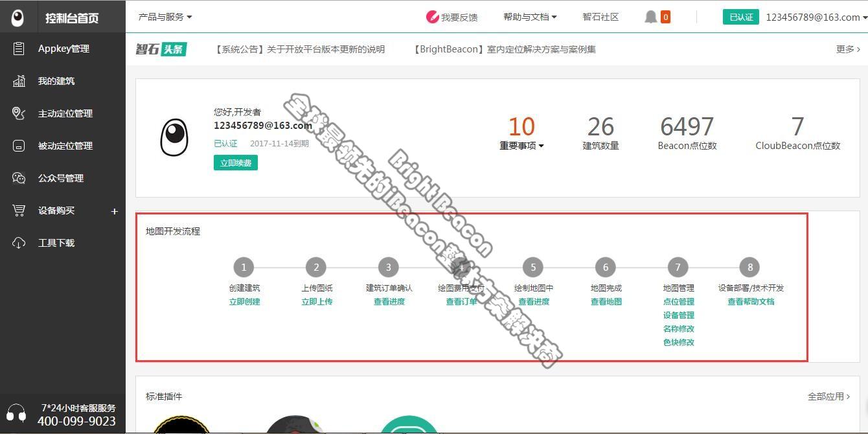Click 工具下载 cloud download icon
Screen dimensions: 868x434
tap(19, 243)
